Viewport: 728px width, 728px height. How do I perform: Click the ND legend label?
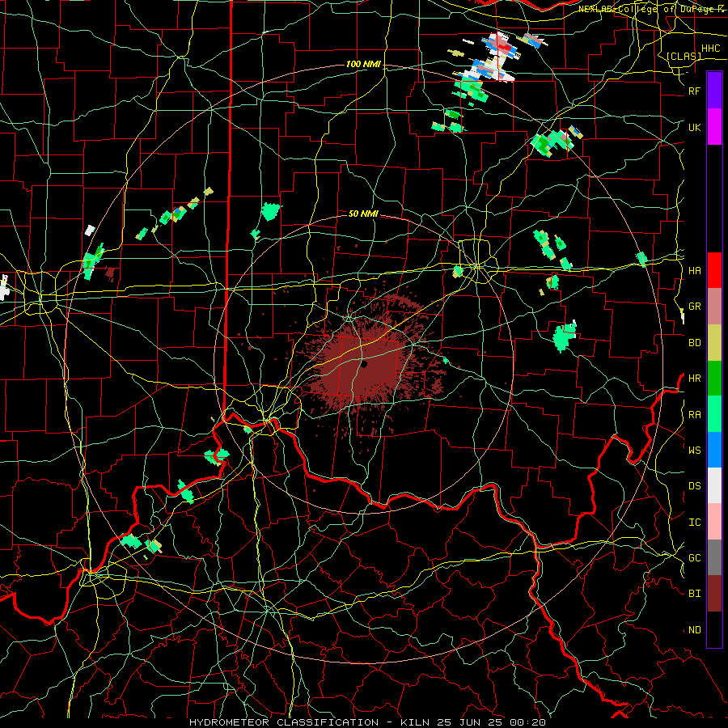695,629
